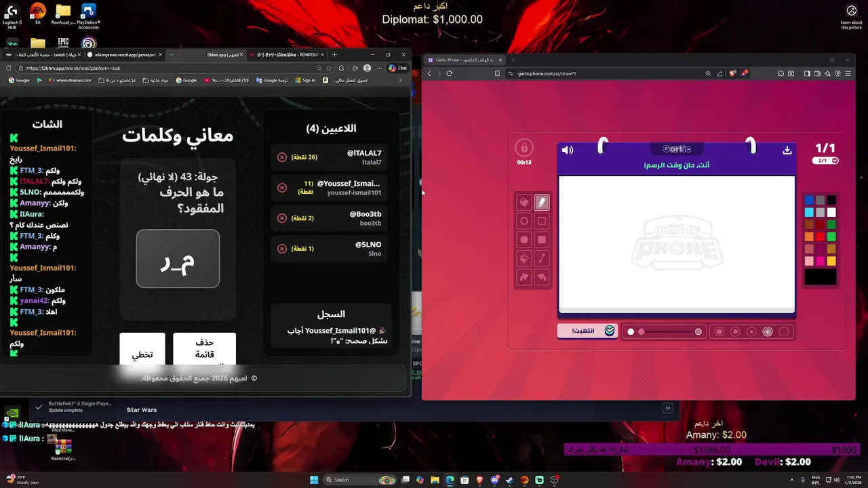This screenshot has width=868, height=488.
Task: Select the filled square shape tool
Action: tap(542, 239)
